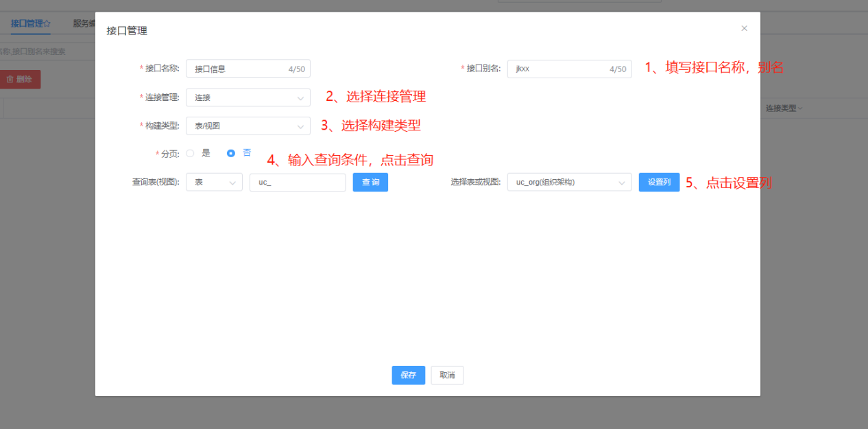
Task: Click the 保存 button
Action: [409, 375]
